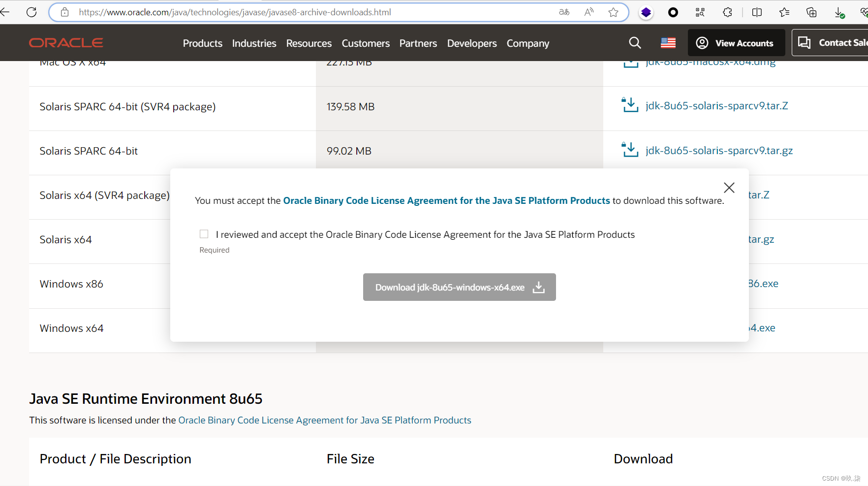
Task: Open the QR code extension icon
Action: [x=700, y=12]
